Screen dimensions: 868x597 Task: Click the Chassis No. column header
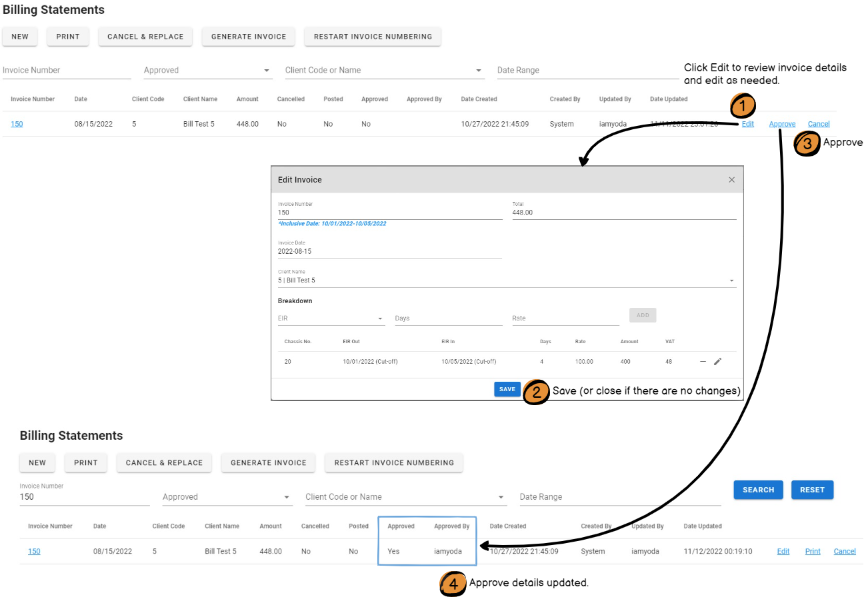(297, 342)
